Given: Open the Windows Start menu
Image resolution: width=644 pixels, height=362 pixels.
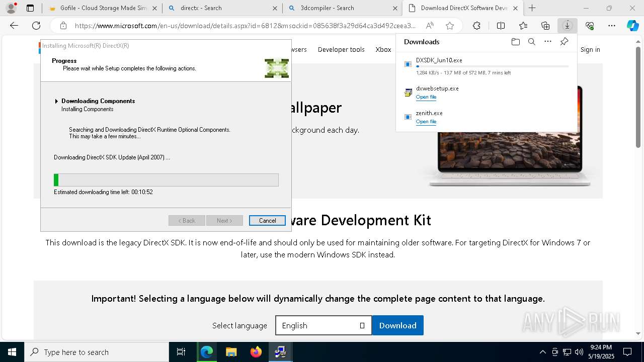Looking at the screenshot, I should [12, 352].
